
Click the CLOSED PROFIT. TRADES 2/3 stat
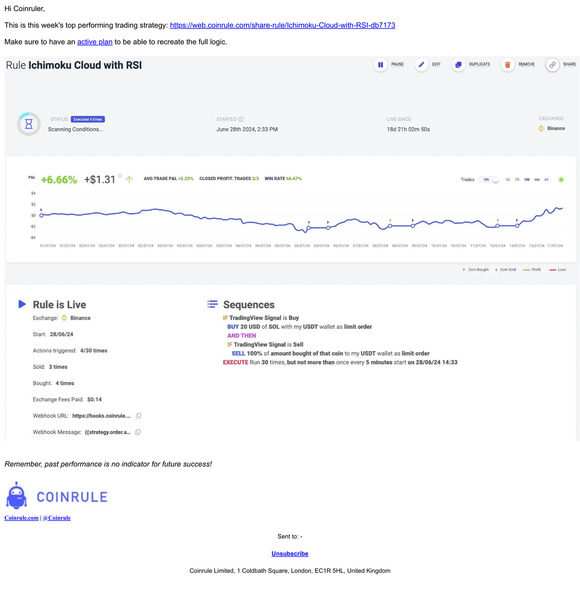[x=229, y=179]
